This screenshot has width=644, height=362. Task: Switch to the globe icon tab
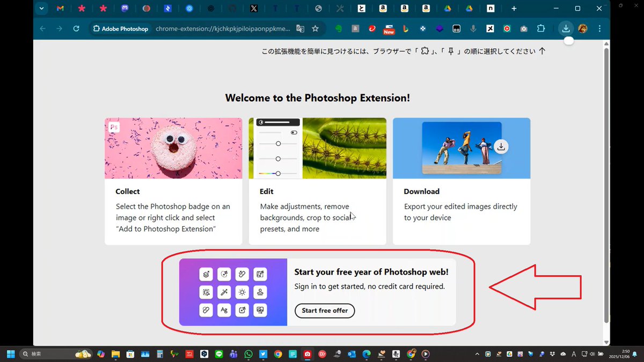318,9
